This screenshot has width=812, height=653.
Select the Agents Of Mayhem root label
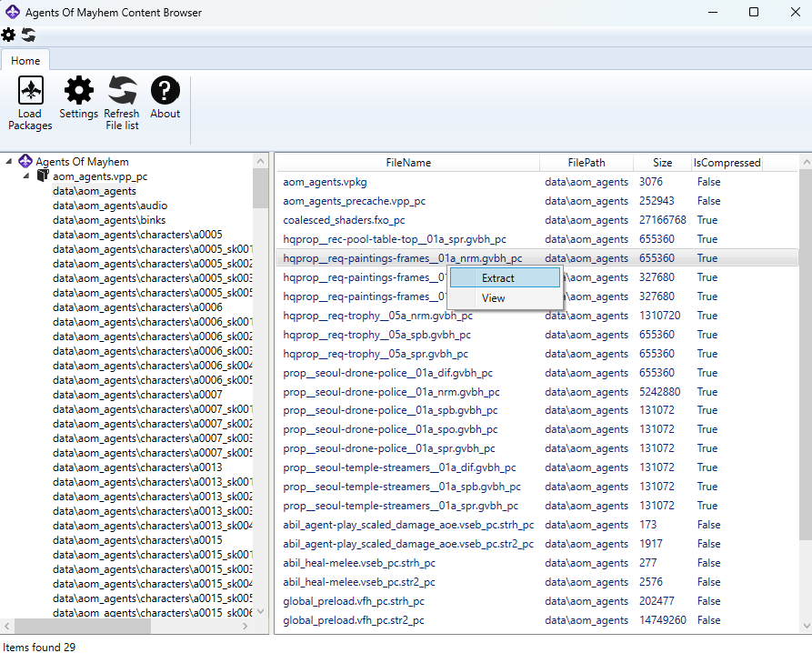click(x=82, y=162)
